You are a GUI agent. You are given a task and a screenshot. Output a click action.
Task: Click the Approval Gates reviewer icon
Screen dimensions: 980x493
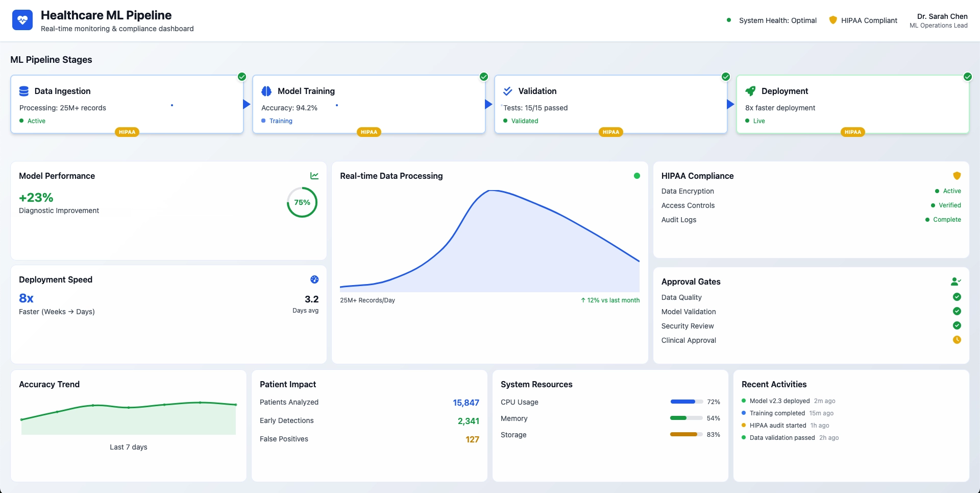956,281
